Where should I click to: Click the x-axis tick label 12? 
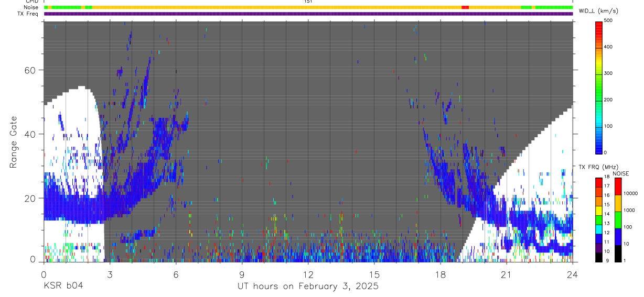(308, 274)
